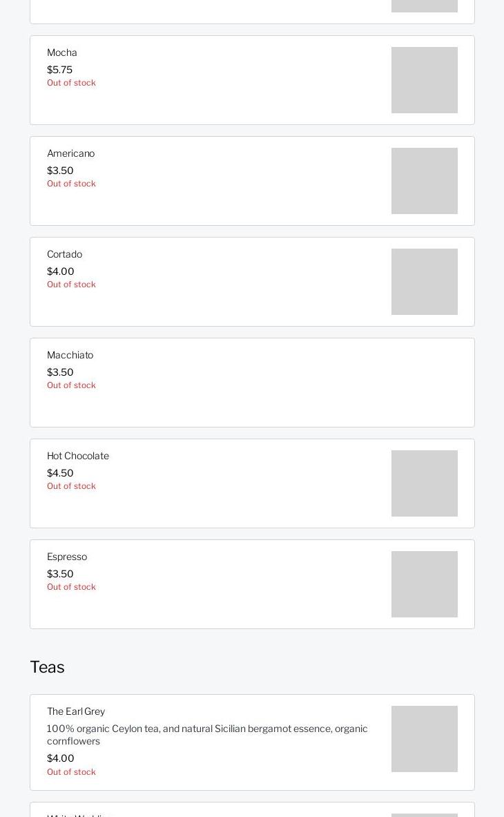Open the Hot Chocolate item
The image size is (504, 817).
pos(78,456)
